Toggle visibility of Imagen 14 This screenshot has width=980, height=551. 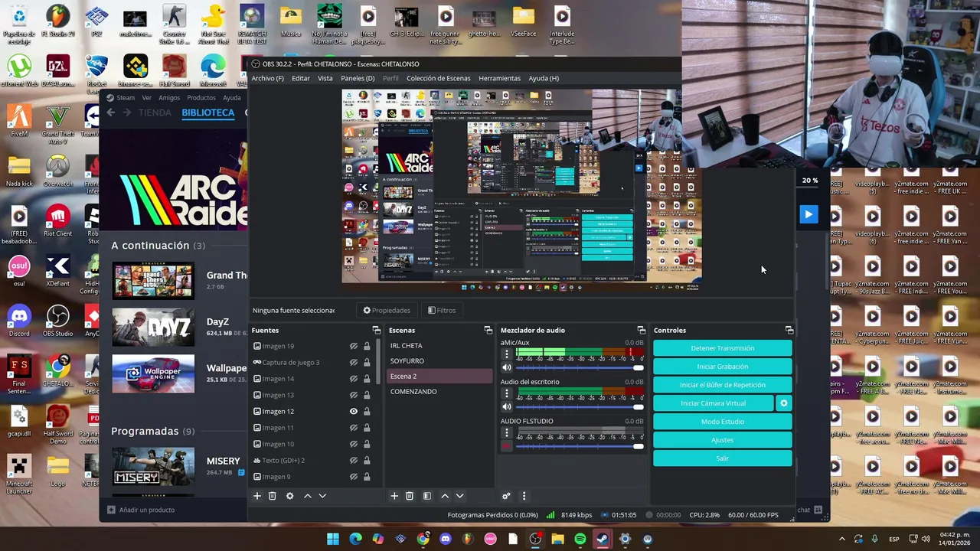[x=354, y=379]
